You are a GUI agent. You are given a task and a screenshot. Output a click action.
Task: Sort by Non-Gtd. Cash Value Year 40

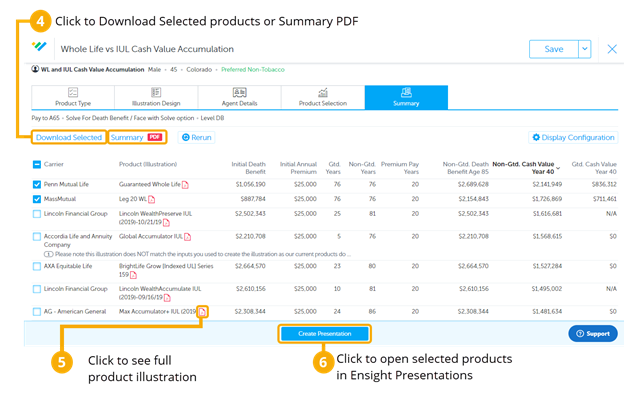point(526,168)
